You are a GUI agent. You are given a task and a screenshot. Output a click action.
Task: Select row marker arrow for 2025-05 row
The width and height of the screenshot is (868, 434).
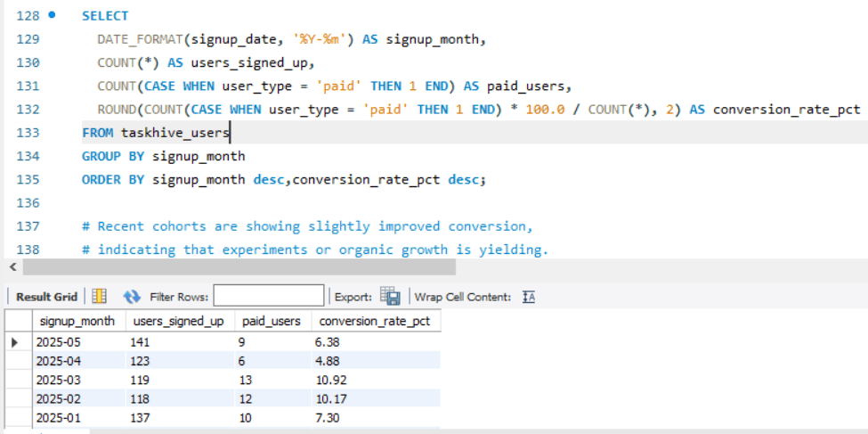click(14, 342)
